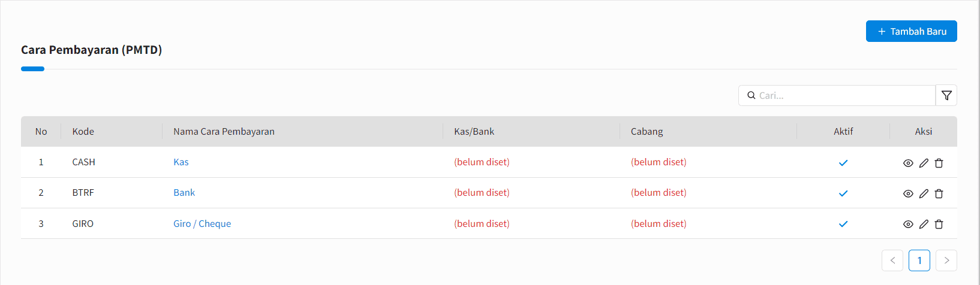This screenshot has height=285, width=980.
Task: Delete the GIRO payment entry
Action: coord(939,224)
